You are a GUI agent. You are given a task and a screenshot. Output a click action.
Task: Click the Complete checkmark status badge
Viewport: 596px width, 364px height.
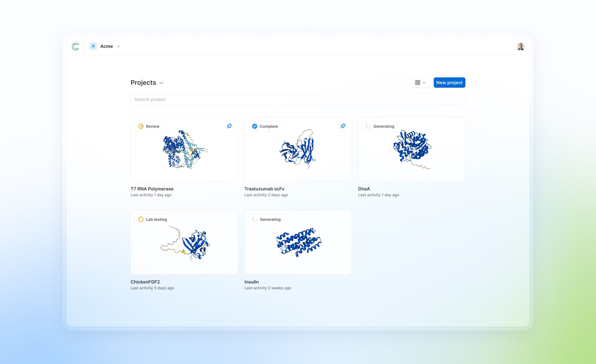[x=255, y=126]
